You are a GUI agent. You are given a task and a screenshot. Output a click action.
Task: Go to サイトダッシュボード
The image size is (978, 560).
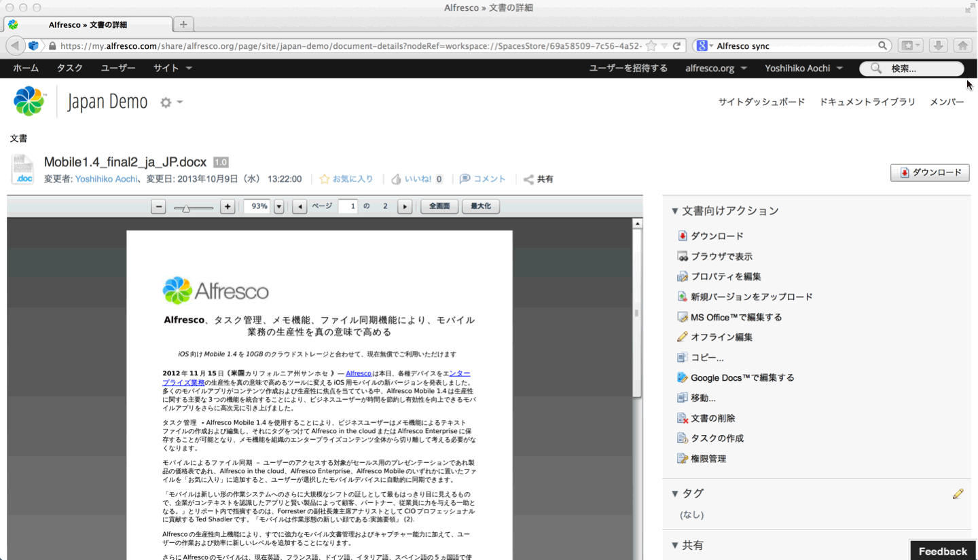[761, 102]
